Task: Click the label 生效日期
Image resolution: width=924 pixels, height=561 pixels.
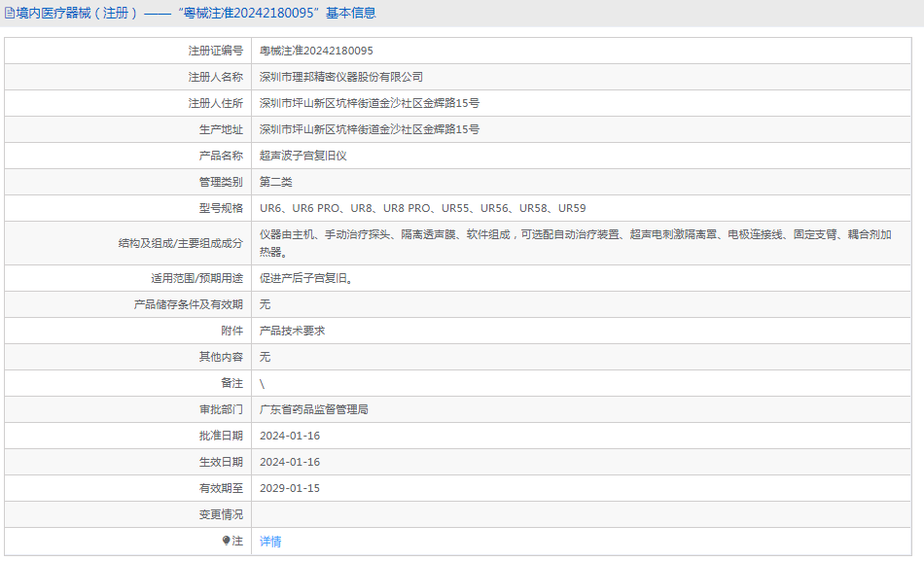Action: [221, 462]
